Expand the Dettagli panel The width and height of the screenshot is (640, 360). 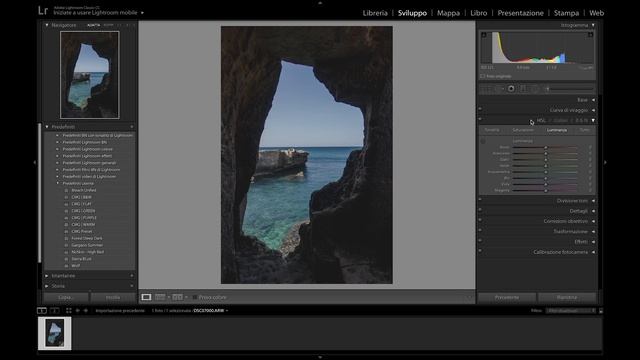pos(593,211)
